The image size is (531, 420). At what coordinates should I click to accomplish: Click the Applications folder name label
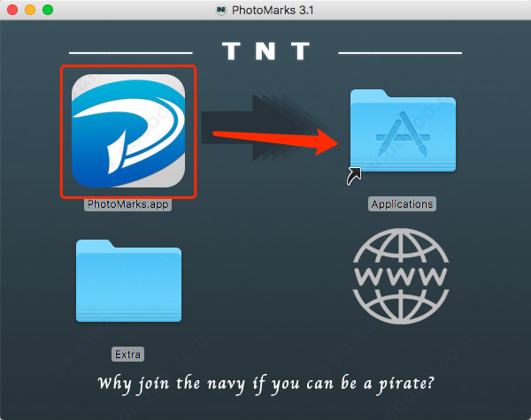402,204
